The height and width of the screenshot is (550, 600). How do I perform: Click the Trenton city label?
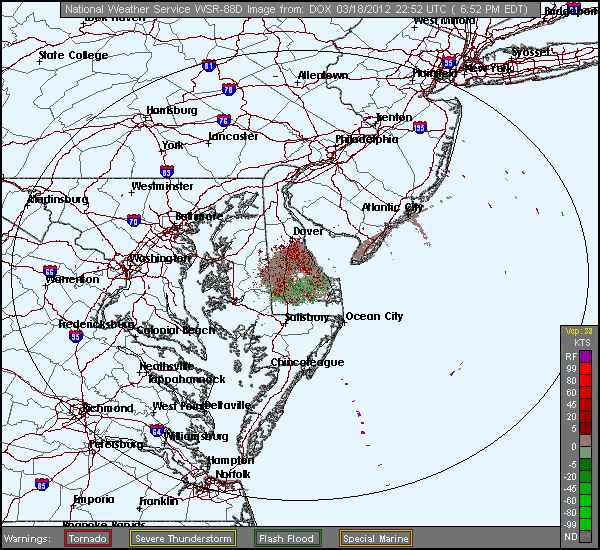[394, 118]
